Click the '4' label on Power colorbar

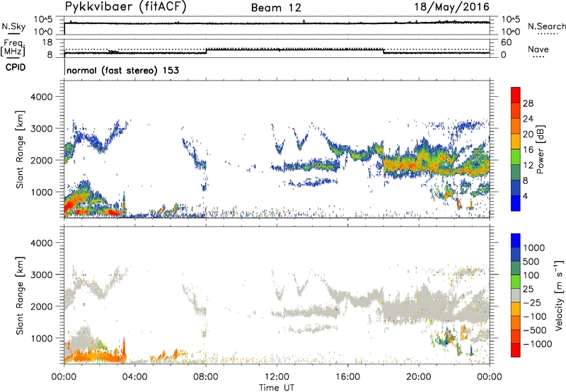[526, 196]
